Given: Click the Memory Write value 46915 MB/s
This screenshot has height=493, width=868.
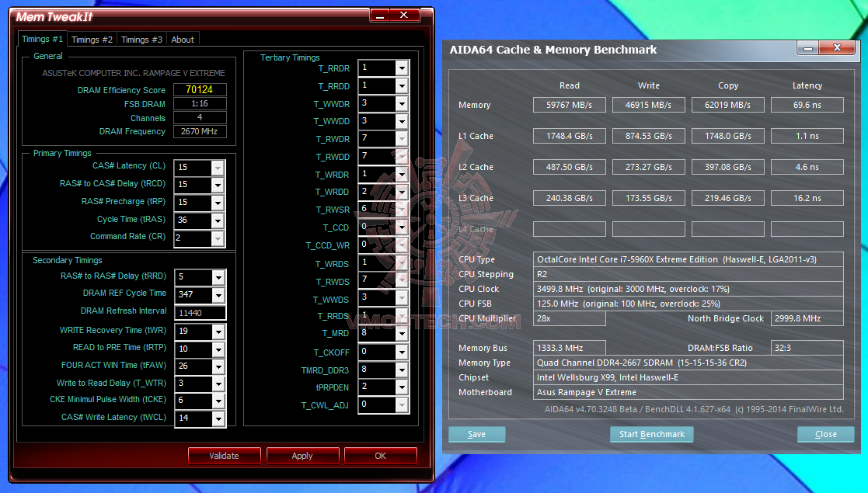Looking at the screenshot, I should tap(648, 105).
